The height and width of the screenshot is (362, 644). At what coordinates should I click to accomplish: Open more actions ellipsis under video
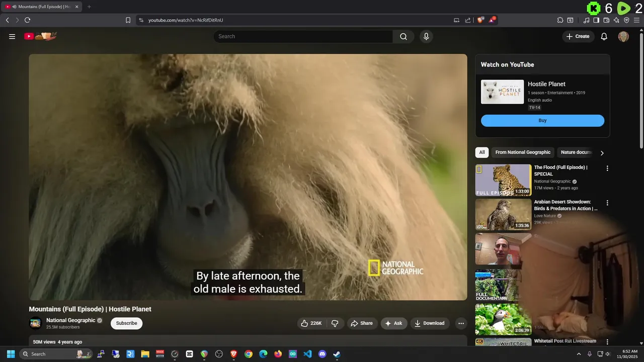tap(461, 323)
